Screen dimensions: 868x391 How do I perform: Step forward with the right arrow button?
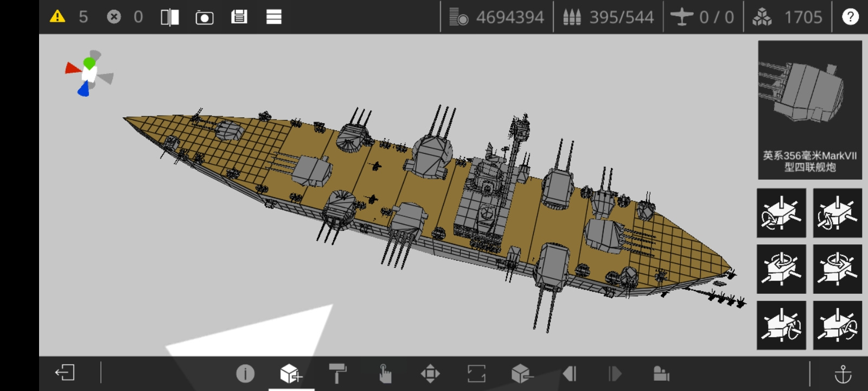(x=615, y=374)
